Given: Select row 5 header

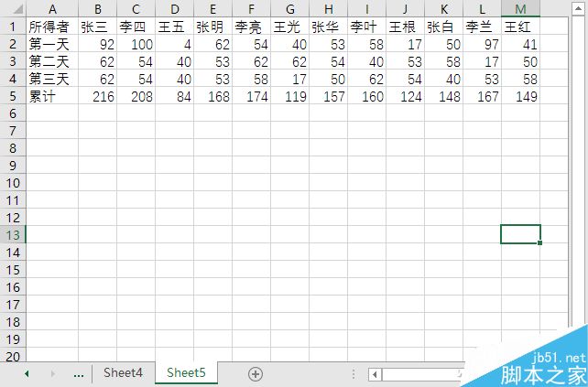Looking at the screenshot, I should tap(13, 96).
